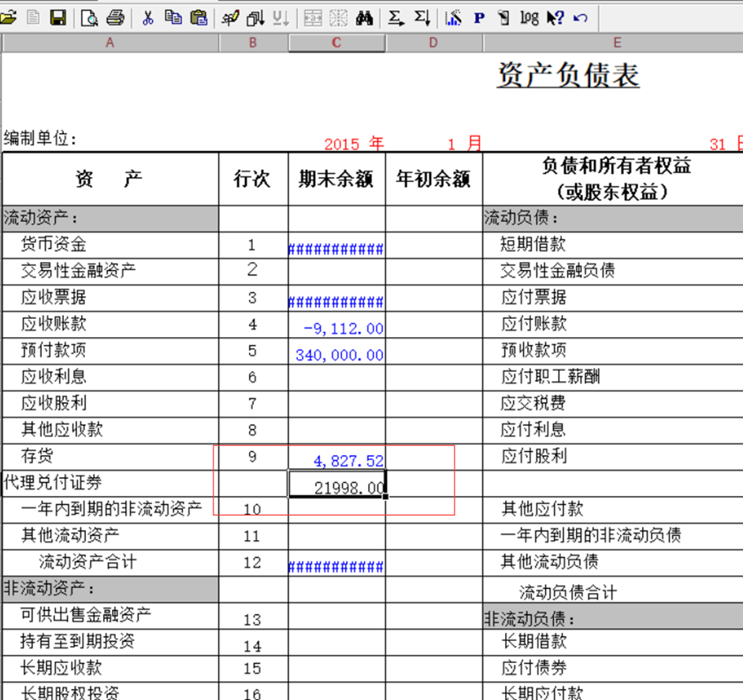Select column E header
Image resolution: width=743 pixels, height=700 pixels.
pos(613,43)
